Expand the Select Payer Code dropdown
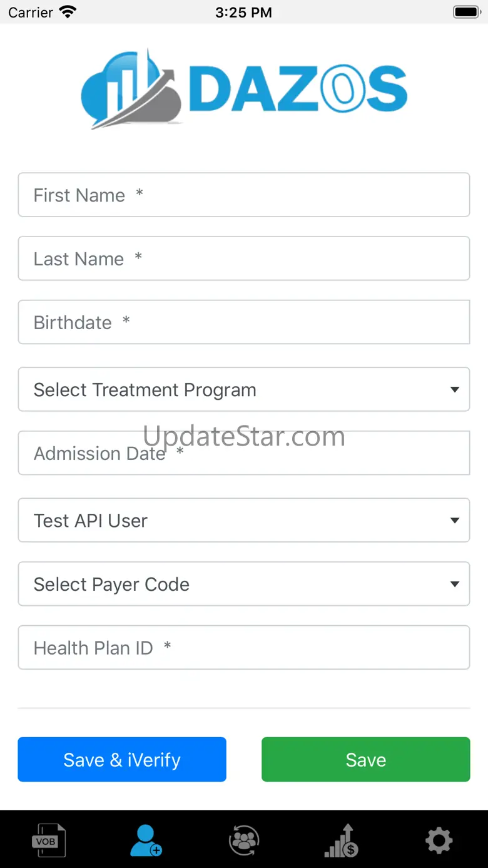The width and height of the screenshot is (488, 868). (x=244, y=584)
